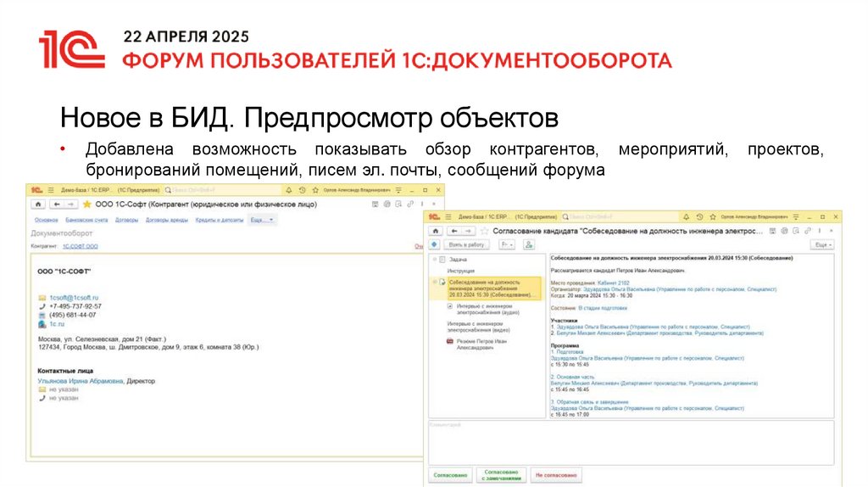This screenshot has width=868, height=487.
Task: Go back in counterparty window
Action: coord(57,204)
